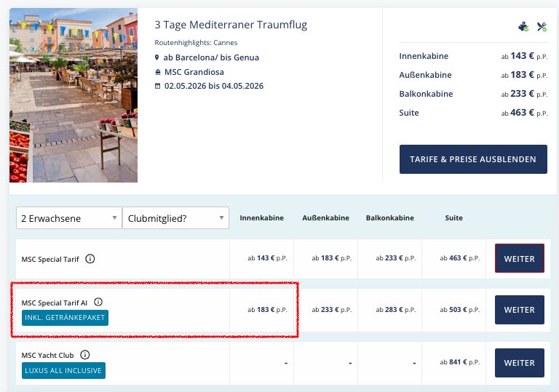
Task: Click the ship icon next to MSC Grandiosa
Action: 157,72
